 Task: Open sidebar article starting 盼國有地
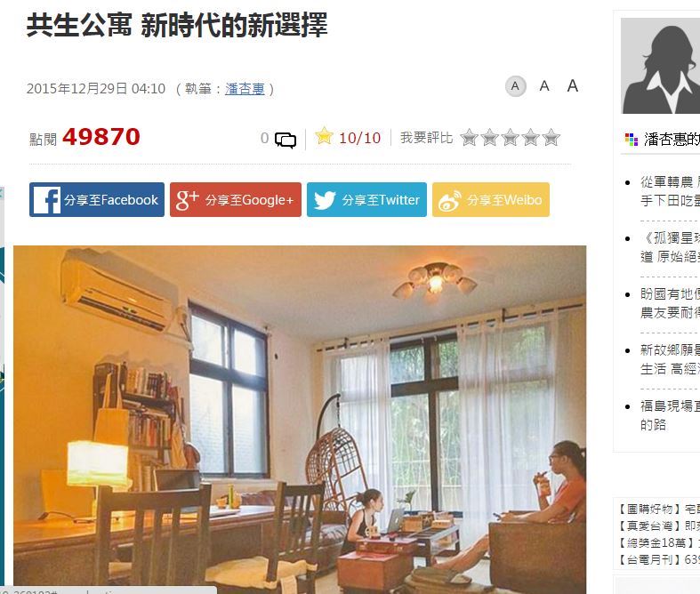point(670,303)
